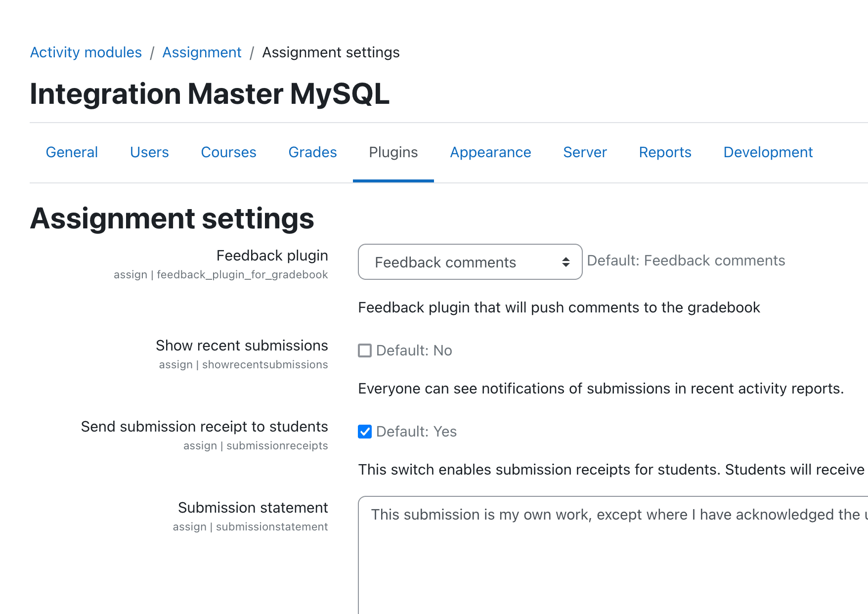Click 'assign | feedback_plugin_for_gradebook' text
This screenshot has height=614, width=868.
click(220, 274)
